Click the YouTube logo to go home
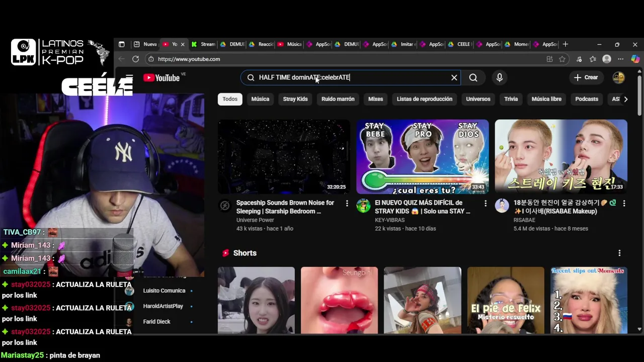This screenshot has width=644, height=362. [x=161, y=77]
